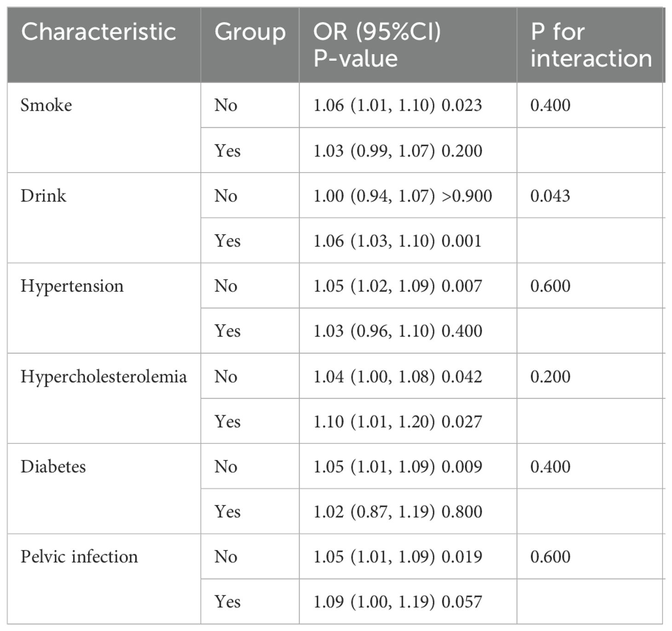The image size is (672, 631).
Task: Select the OR (95%CI) P-value header
Action: (377, 45)
